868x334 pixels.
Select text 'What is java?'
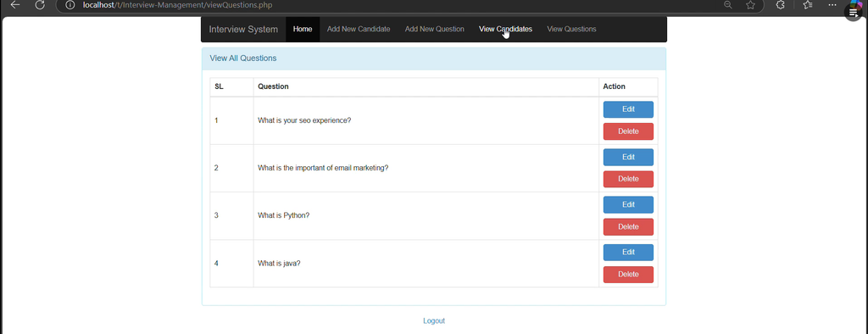pyautogui.click(x=279, y=263)
